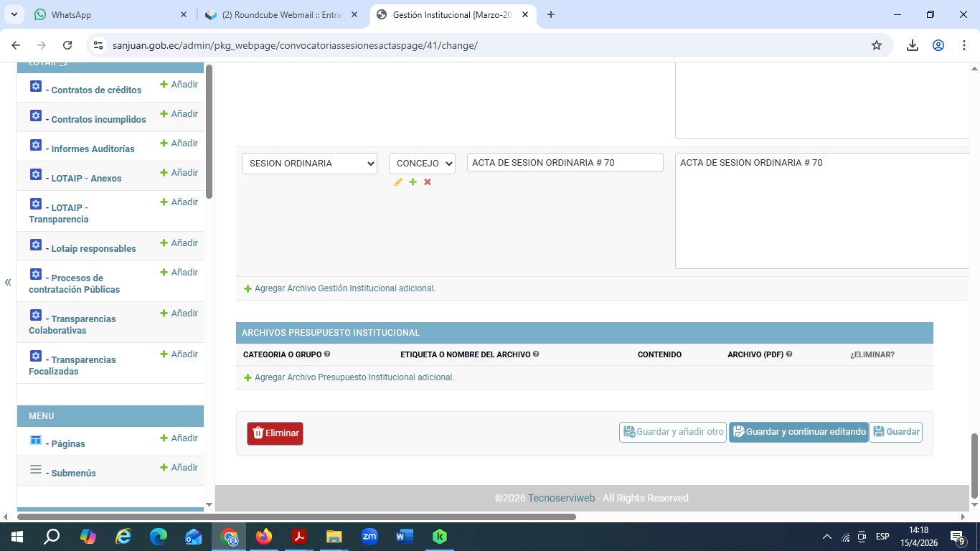Click Guardar y continuar editando button

click(798, 432)
